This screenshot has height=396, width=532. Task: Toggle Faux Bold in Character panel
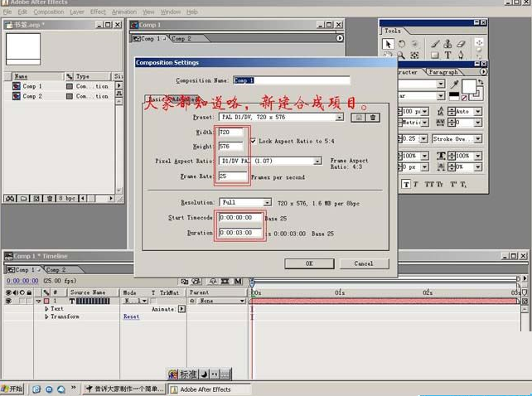[x=406, y=184]
